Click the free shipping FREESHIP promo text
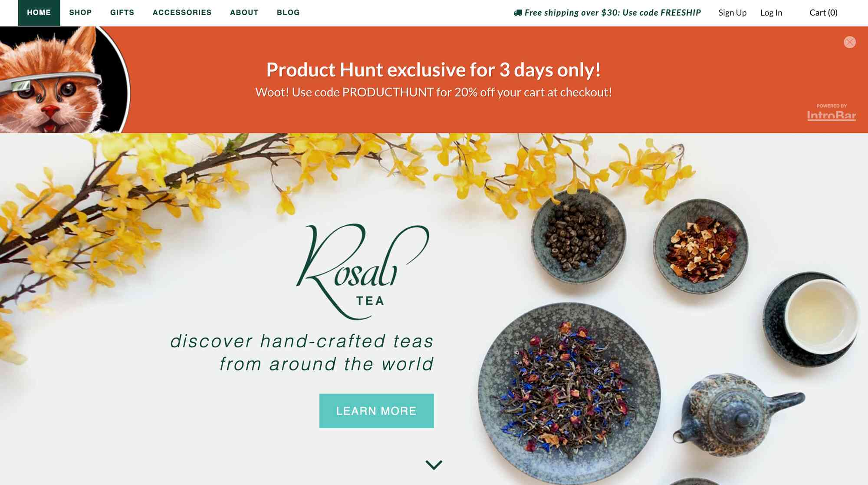 coord(612,13)
